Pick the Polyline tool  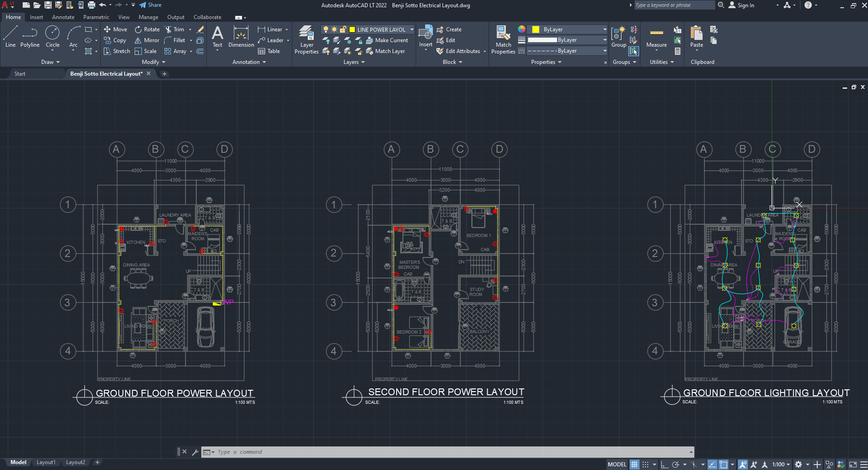coord(30,36)
